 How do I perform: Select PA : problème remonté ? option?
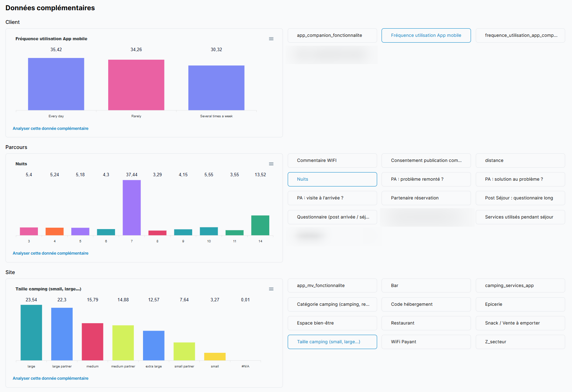(x=426, y=179)
